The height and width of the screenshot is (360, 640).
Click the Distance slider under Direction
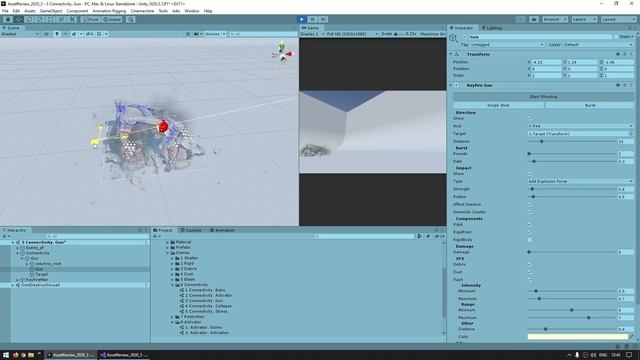coord(571,141)
